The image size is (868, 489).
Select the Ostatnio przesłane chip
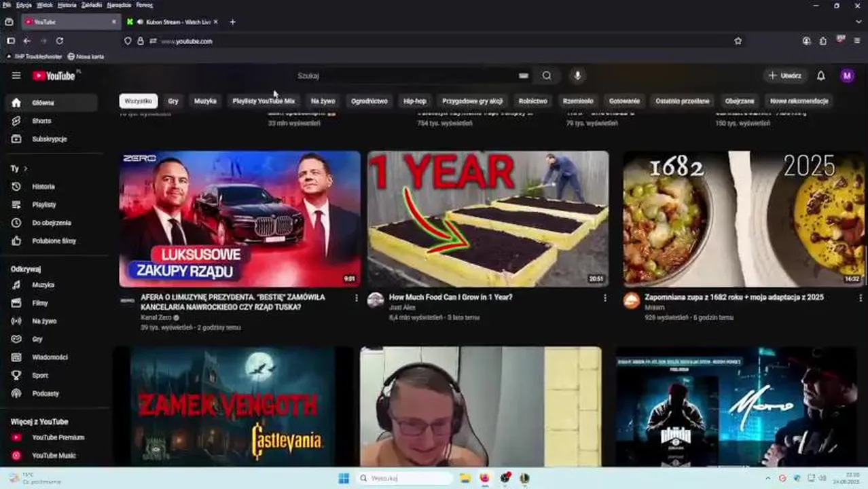tap(683, 101)
